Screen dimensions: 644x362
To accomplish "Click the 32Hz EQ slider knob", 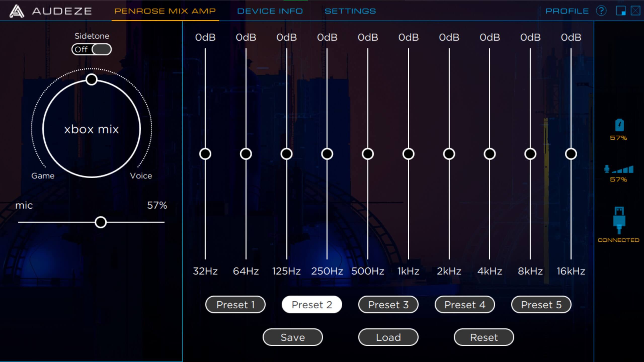I will click(x=205, y=154).
